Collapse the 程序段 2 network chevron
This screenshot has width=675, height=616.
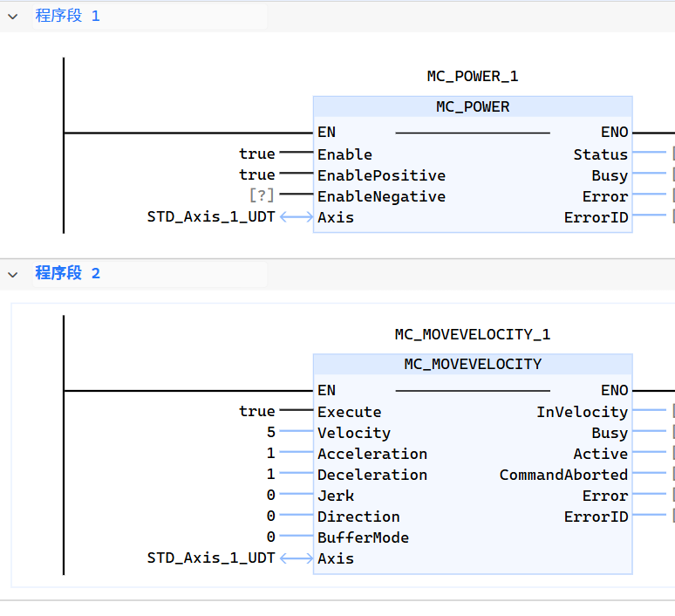pos(12,274)
